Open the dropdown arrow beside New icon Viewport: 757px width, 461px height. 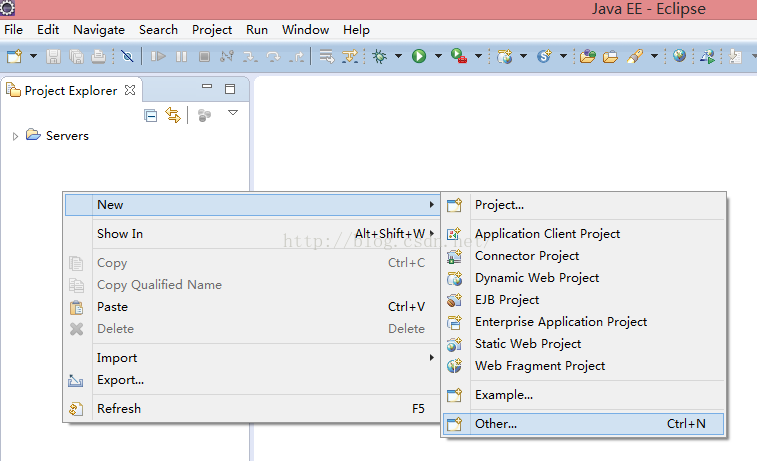(33, 56)
